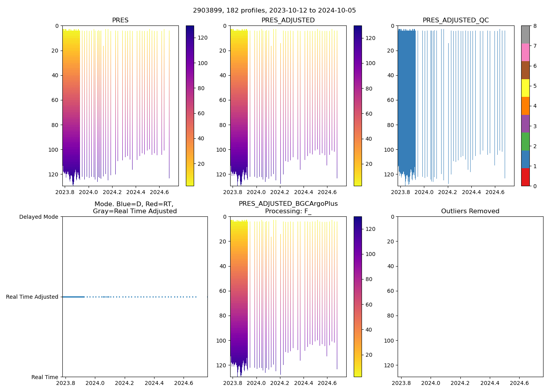Select the PRES_ADJUSTED_QC plot title

coord(455,20)
